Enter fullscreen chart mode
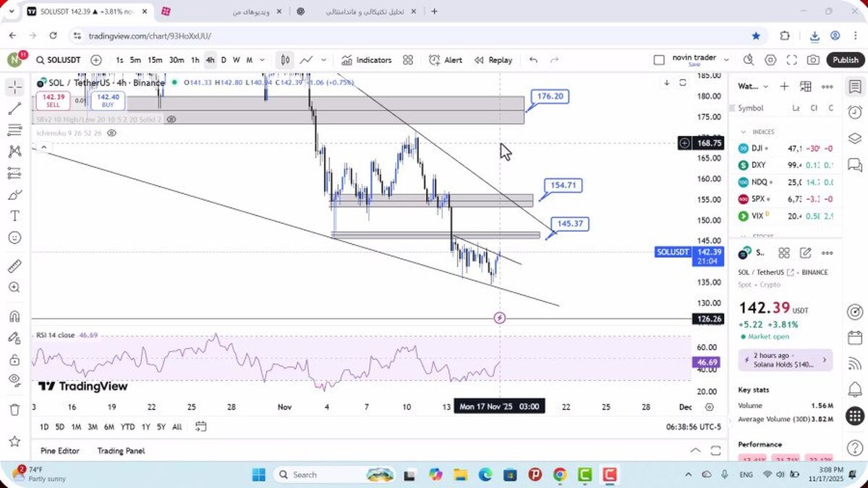868x488 pixels. pyautogui.click(x=792, y=60)
